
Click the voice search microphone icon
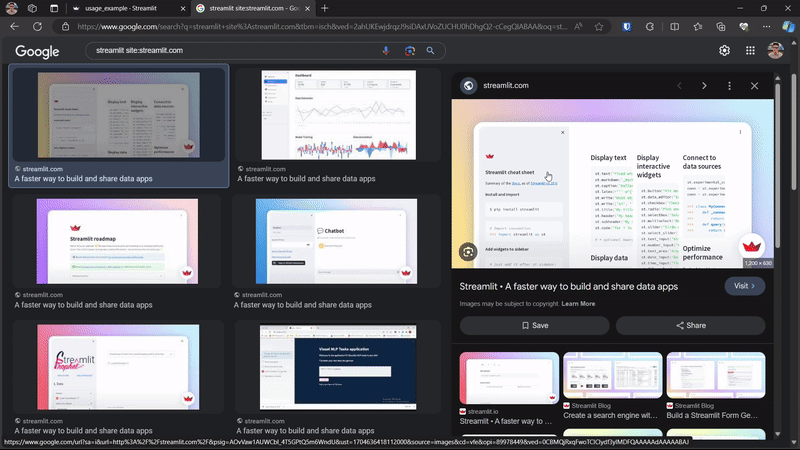pos(386,50)
